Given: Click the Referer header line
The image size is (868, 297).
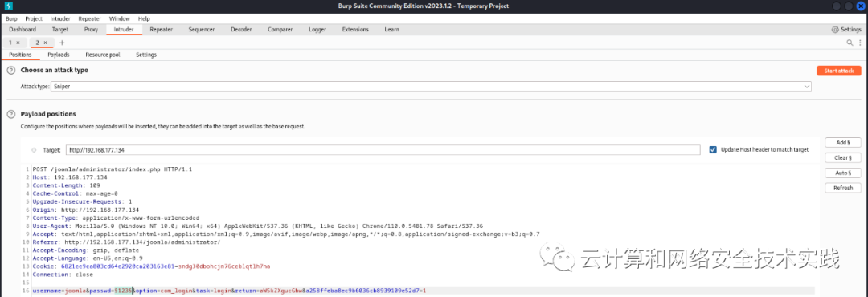Looking at the screenshot, I should [126, 242].
